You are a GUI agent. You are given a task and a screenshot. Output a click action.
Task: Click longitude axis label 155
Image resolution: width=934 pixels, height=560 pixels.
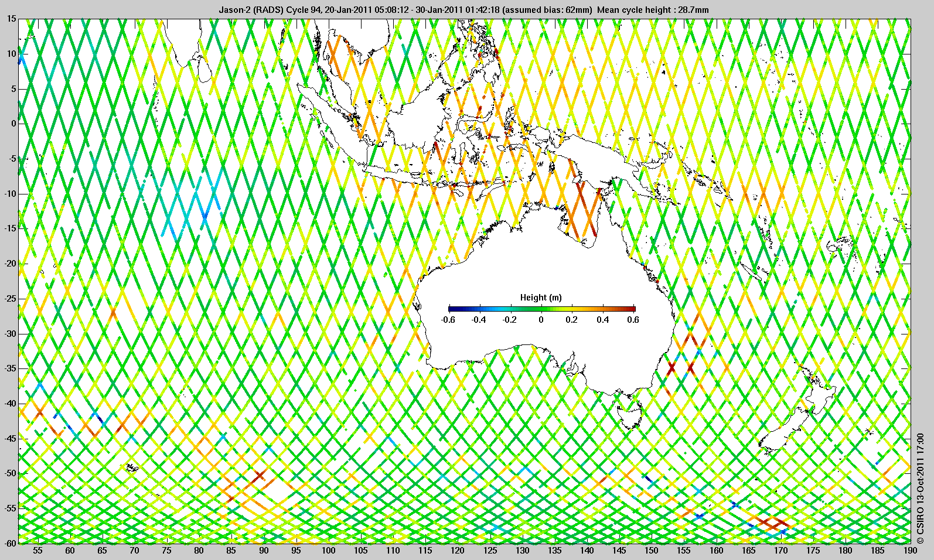tap(684, 551)
